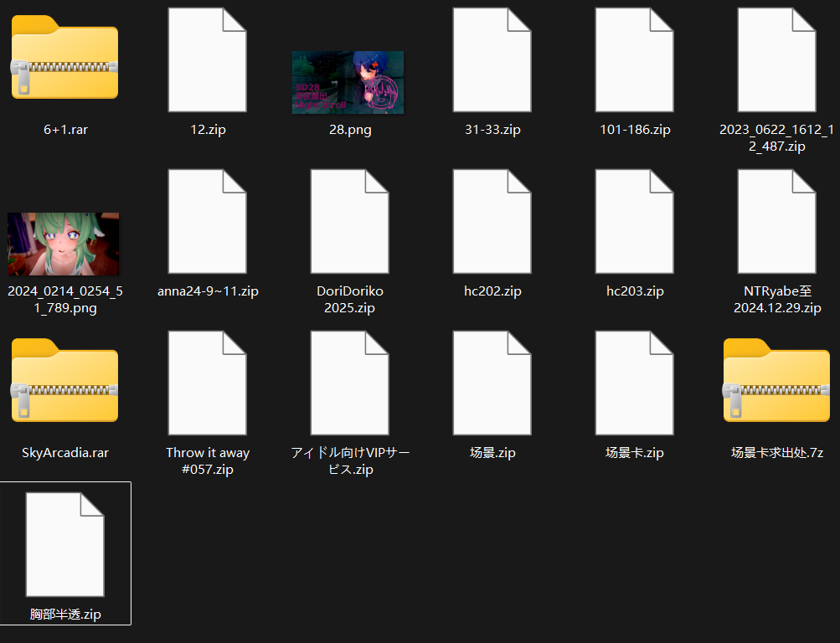Viewport: 840px width, 643px height.
Task: Select the hc203.zip file icon
Action: pos(635,221)
